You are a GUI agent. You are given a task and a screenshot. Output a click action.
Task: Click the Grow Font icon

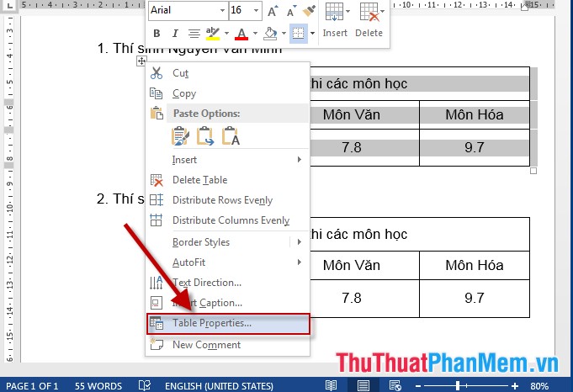point(272,11)
